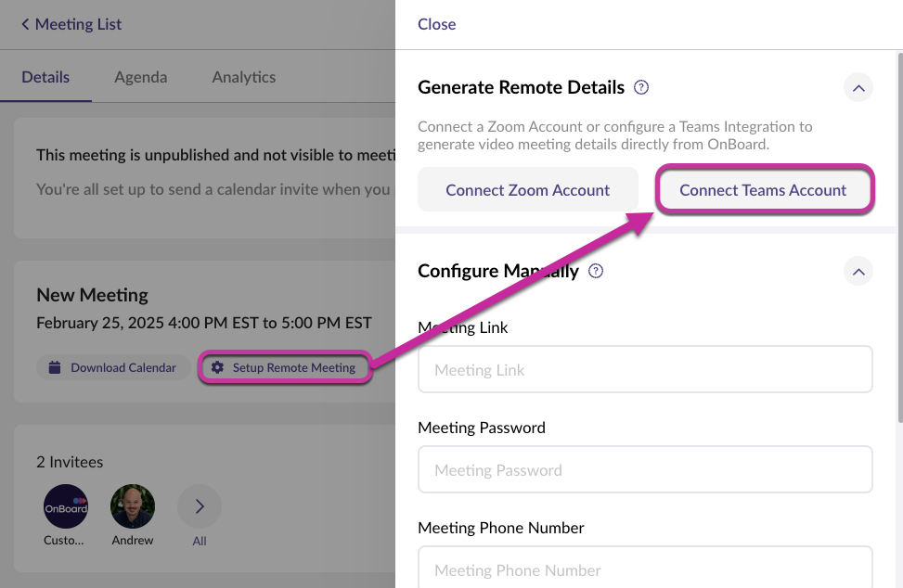Switch to the Analytics tab
The width and height of the screenshot is (903, 588).
(243, 77)
